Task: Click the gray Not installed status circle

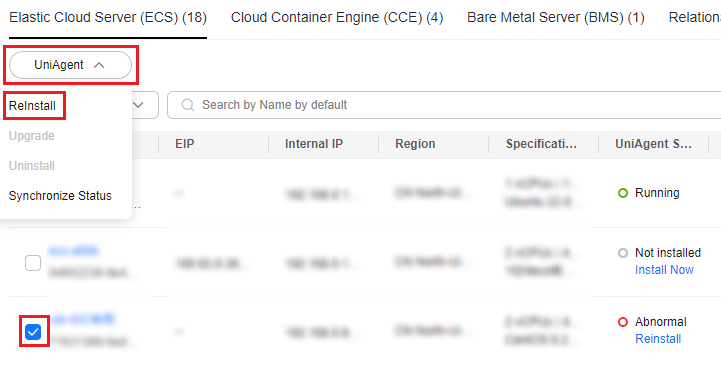Action: tap(623, 253)
